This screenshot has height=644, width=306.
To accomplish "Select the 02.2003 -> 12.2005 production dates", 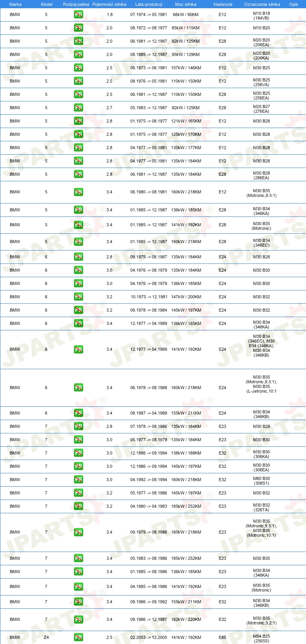I will (149, 637).
